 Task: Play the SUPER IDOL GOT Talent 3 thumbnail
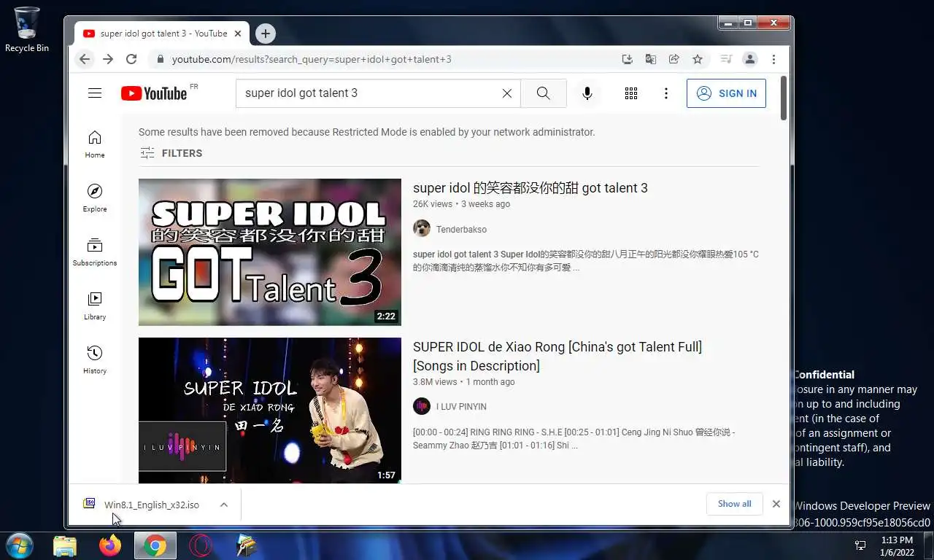(x=270, y=252)
